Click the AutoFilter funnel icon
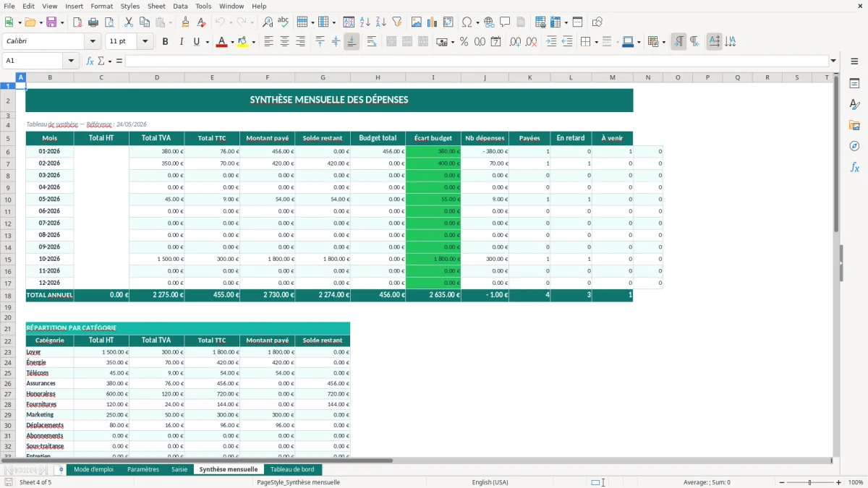 pyautogui.click(x=396, y=22)
